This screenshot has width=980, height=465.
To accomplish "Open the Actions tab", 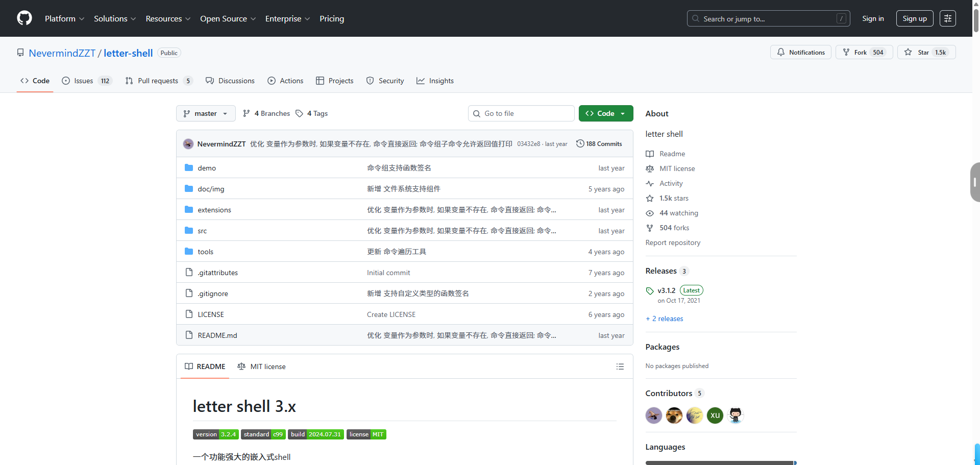I will point(285,81).
